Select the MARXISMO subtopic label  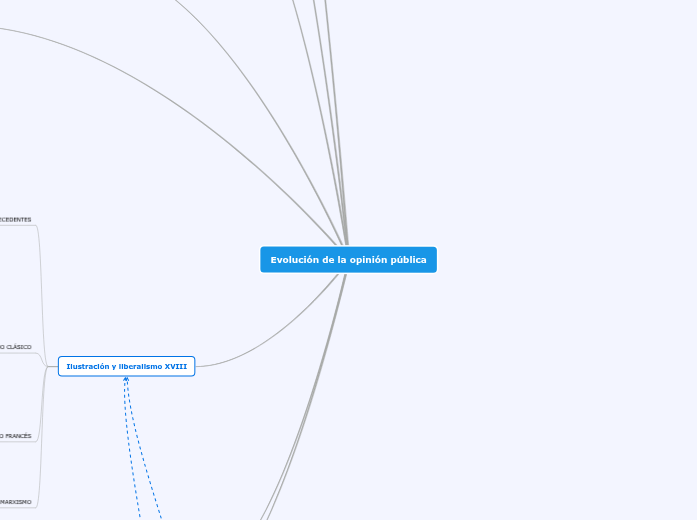click(16, 501)
